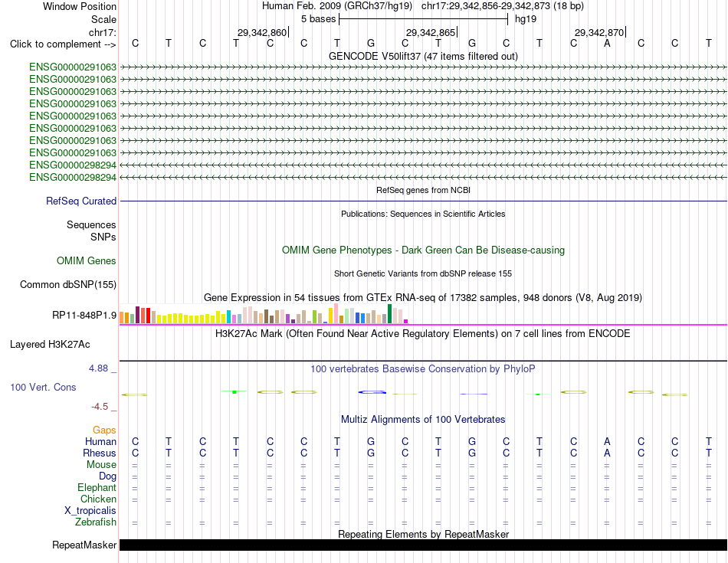
Task: Click the black RepeatMasker repeat element bar
Action: (x=423, y=545)
